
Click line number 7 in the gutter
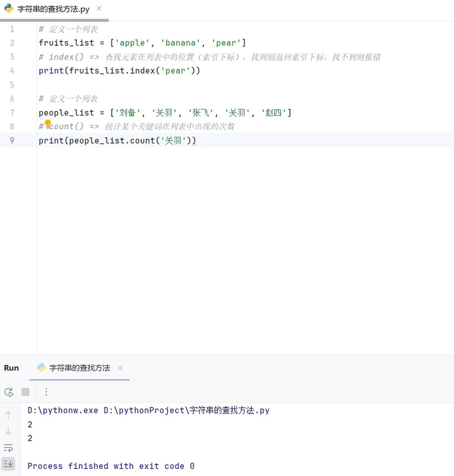pos(12,112)
